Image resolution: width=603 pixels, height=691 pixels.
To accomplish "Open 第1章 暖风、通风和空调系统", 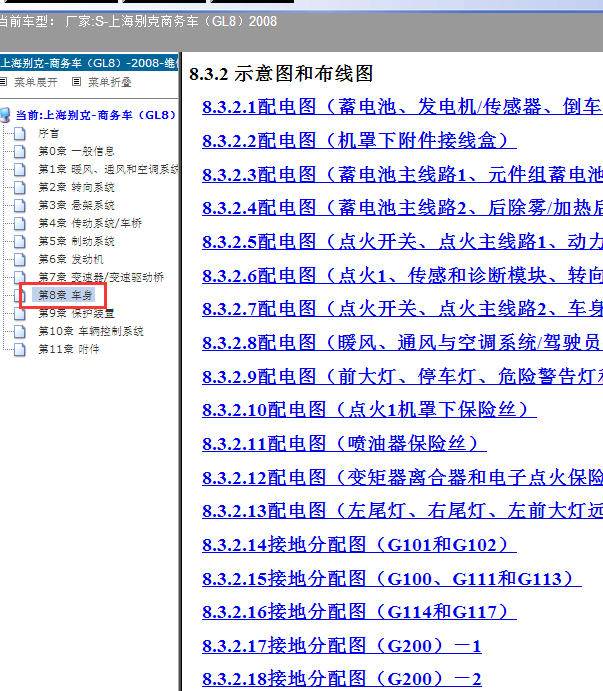I will (x=108, y=169).
